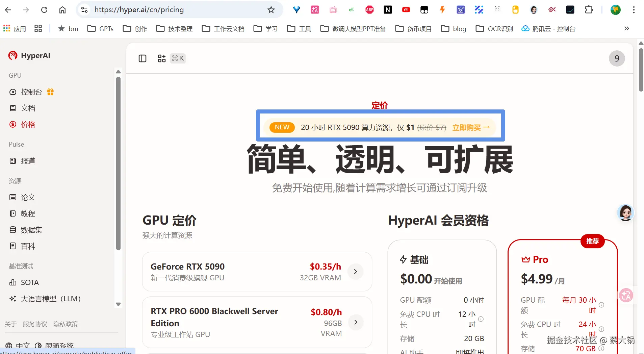Open the browser three-dot menu
This screenshot has width=644, height=354.
pyautogui.click(x=634, y=10)
